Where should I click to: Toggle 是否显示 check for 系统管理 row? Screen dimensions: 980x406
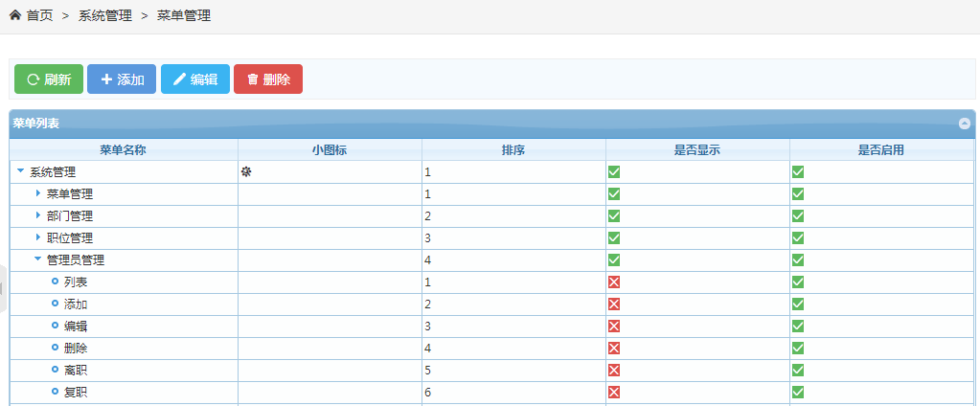614,171
